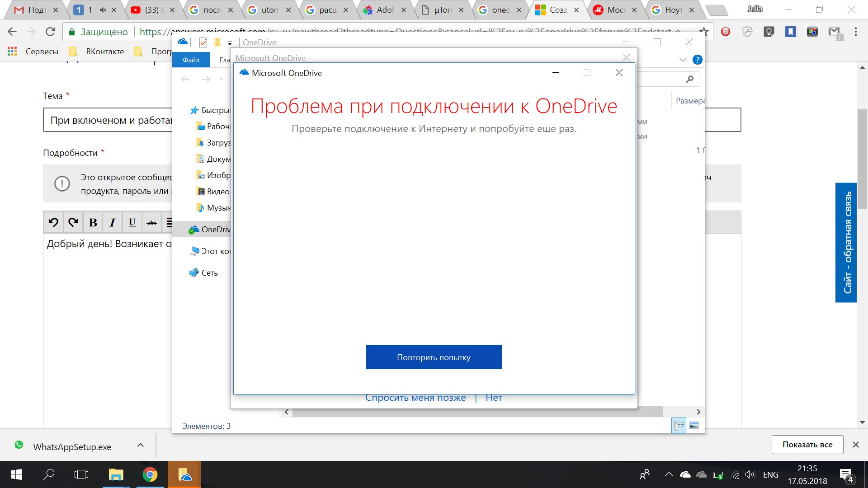868x488 pixels.
Task: Select the Документы folder in sidebar
Action: click(212, 159)
